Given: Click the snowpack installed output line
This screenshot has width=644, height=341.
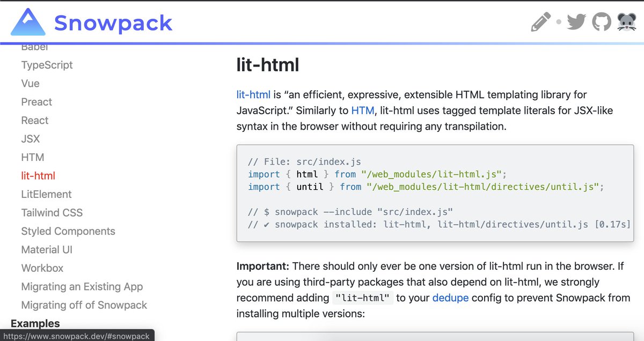Looking at the screenshot, I should [x=439, y=224].
